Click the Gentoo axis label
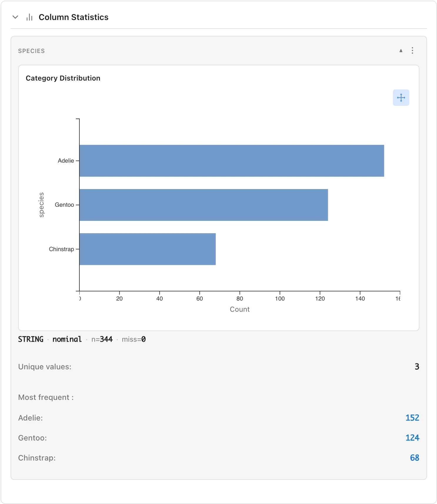The width and height of the screenshot is (437, 504). (64, 205)
